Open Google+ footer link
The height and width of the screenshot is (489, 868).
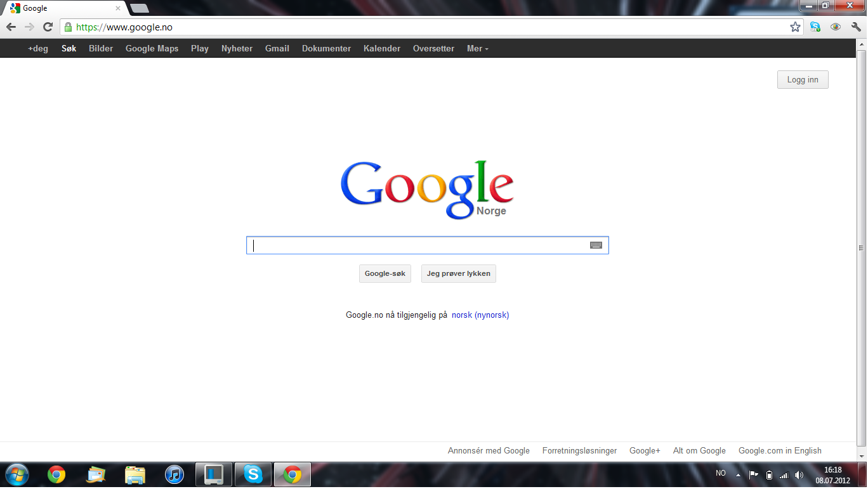click(x=645, y=450)
